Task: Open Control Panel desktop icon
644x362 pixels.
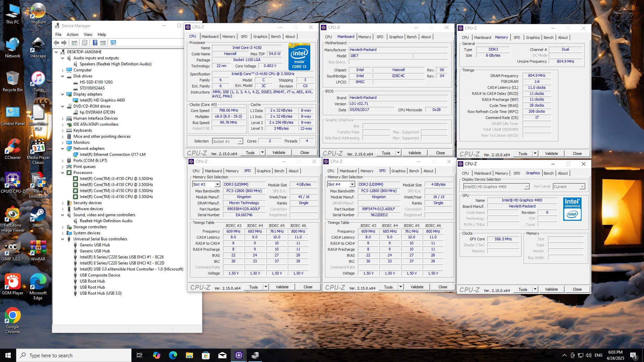Action: pos(12,115)
